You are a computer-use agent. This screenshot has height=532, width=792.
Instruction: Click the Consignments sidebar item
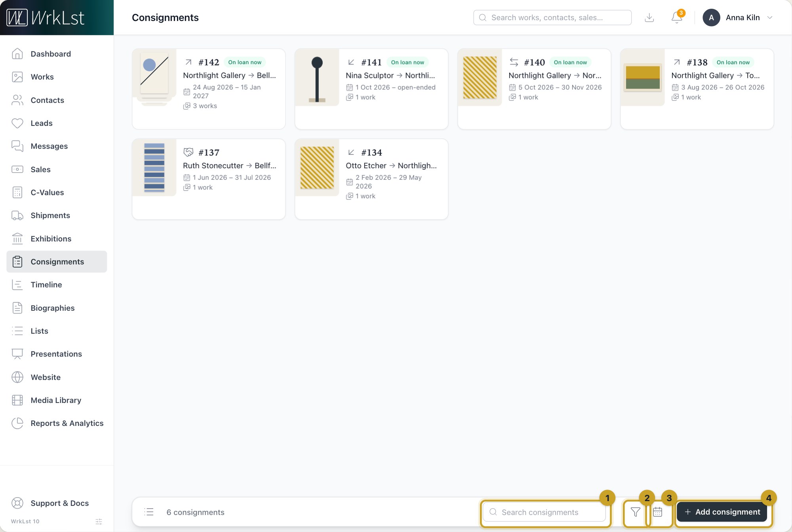tap(57, 262)
